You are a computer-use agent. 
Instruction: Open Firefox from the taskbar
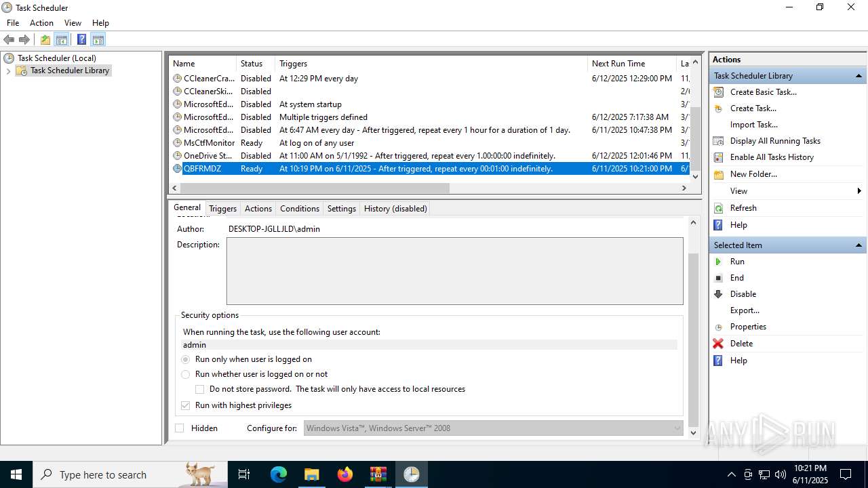[x=345, y=474]
